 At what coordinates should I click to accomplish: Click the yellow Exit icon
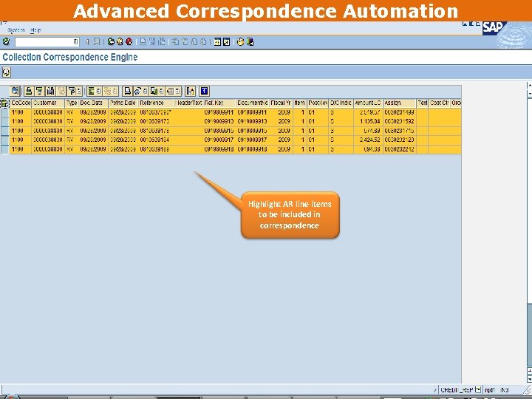coord(120,41)
